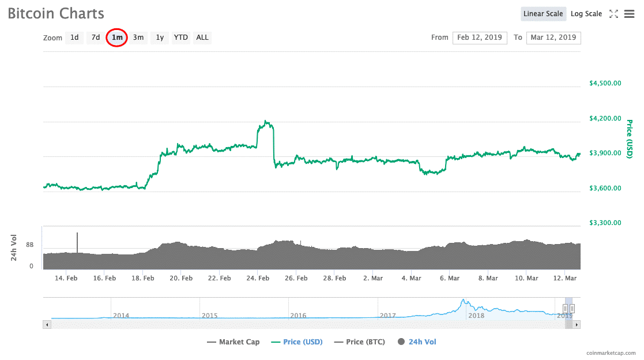The image size is (644, 360).
Task: Click the 12. Mar date label
Action: point(565,278)
